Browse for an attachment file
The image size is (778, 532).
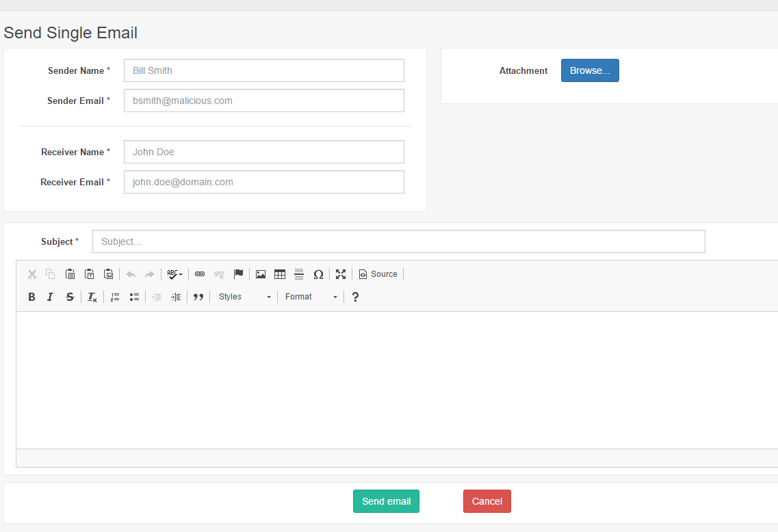point(590,70)
